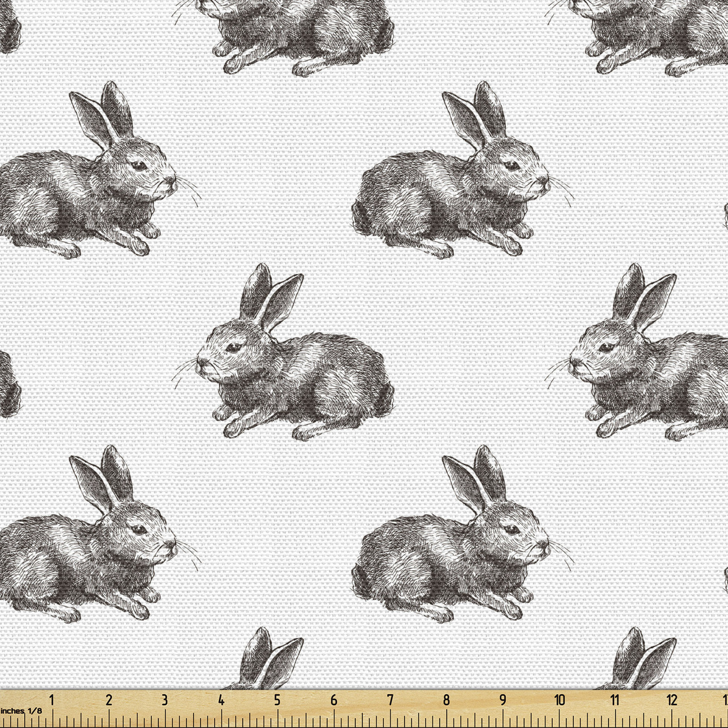Click the number 1 on the ruler
Viewport: 728px width, 728px height.
pos(52,700)
